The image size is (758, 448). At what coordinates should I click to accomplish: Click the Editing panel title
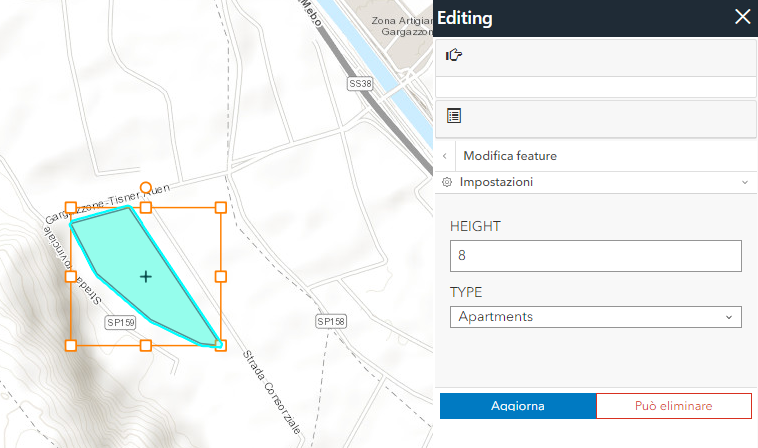coord(465,18)
